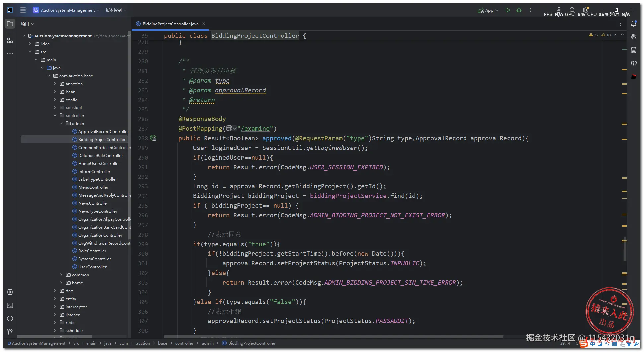Open Code With Me user icon
The width and height of the screenshot is (644, 352).
pos(559,10)
